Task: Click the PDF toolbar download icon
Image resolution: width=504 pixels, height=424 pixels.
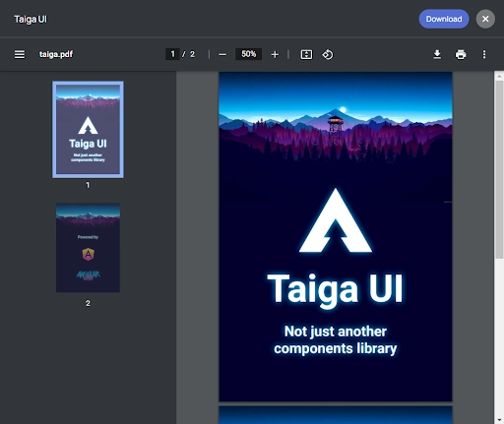Action: pos(437,54)
